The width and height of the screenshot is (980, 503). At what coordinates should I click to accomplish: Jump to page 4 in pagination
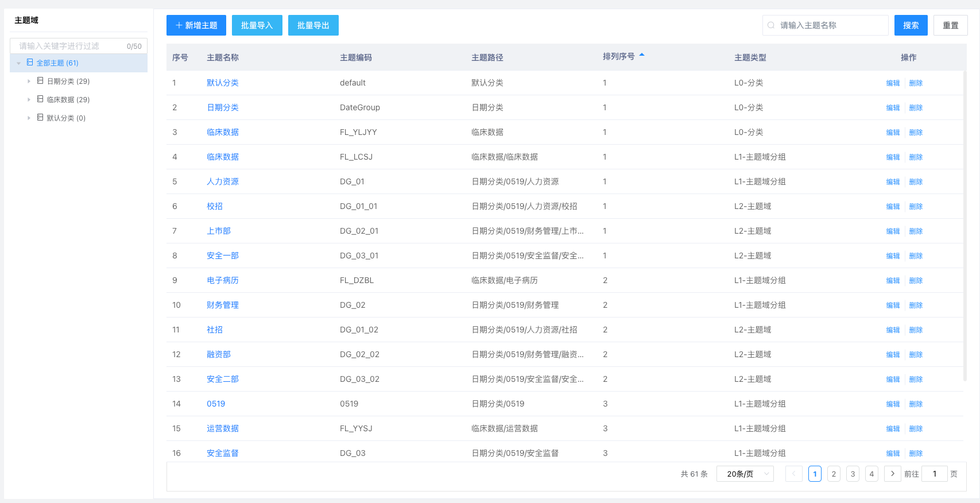(x=871, y=474)
